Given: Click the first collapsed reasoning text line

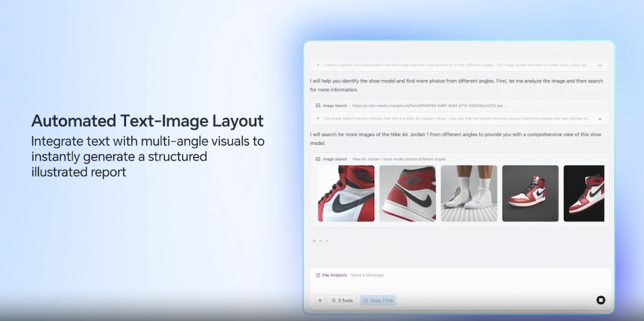Looking at the screenshot, I should (x=454, y=66).
